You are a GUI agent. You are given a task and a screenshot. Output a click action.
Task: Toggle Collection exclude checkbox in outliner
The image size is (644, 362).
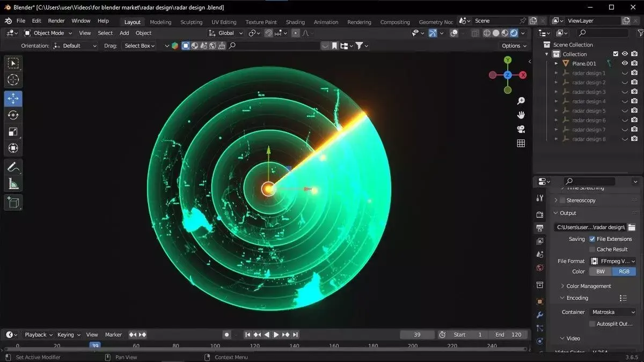pyautogui.click(x=616, y=54)
